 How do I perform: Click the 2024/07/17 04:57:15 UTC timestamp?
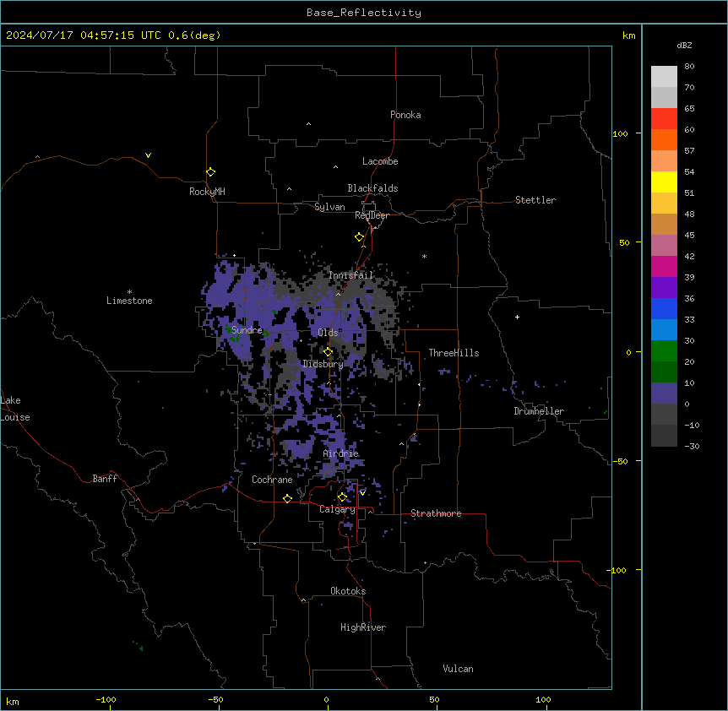pos(83,35)
